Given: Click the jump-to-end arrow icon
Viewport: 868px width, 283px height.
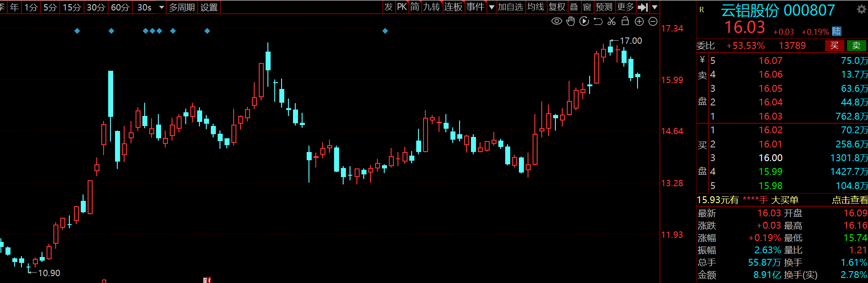Looking at the screenshot, I should tap(643, 7).
